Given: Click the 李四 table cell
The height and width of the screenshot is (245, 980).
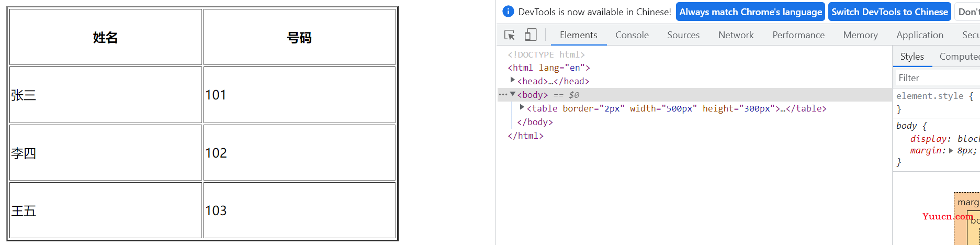Looking at the screenshot, I should click(106, 153).
